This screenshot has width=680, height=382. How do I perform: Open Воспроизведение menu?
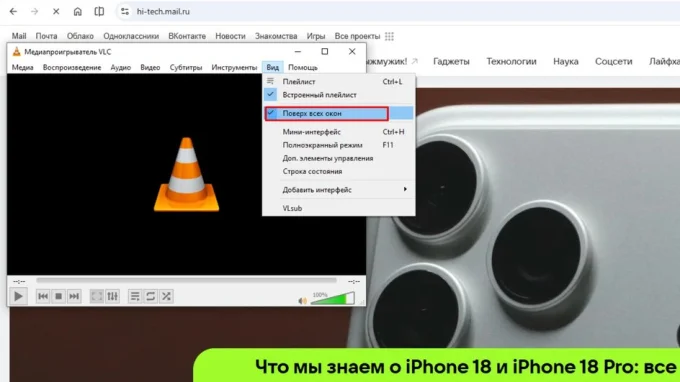[72, 68]
